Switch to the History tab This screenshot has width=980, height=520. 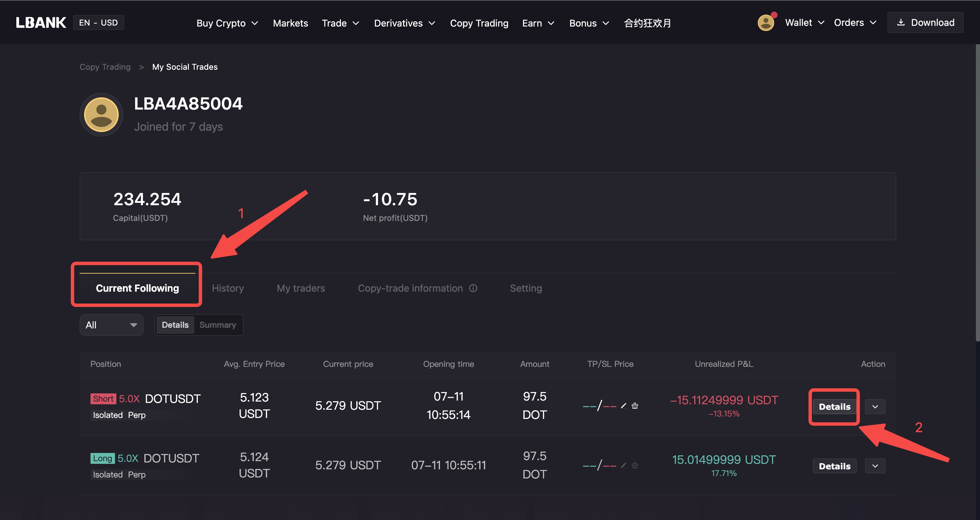pos(228,288)
